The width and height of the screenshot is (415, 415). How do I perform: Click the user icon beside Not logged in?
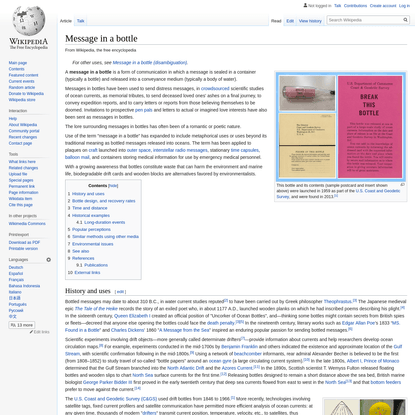click(305, 5)
